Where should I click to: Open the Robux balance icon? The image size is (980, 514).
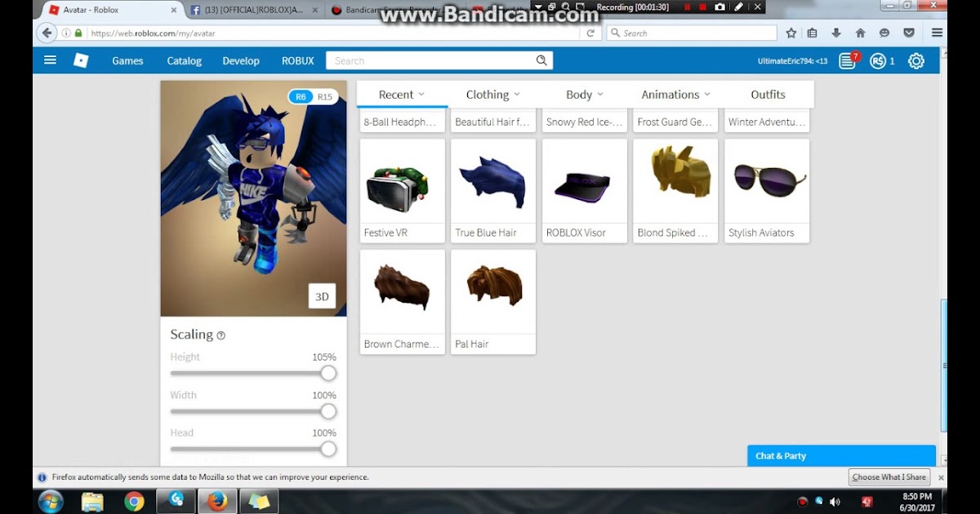(878, 60)
